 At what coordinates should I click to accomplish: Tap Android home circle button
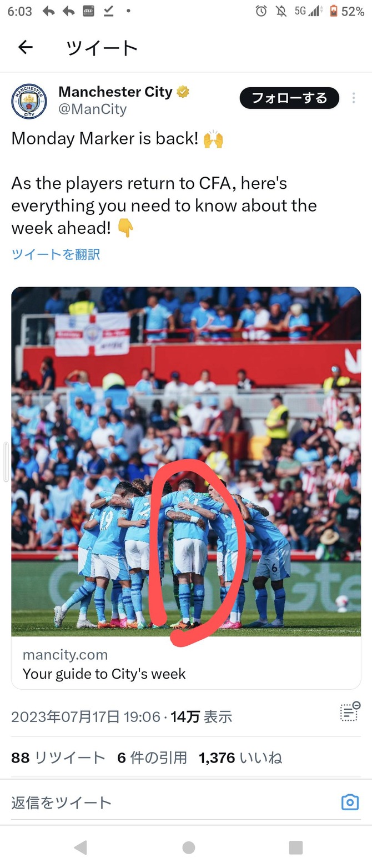pyautogui.click(x=189, y=847)
